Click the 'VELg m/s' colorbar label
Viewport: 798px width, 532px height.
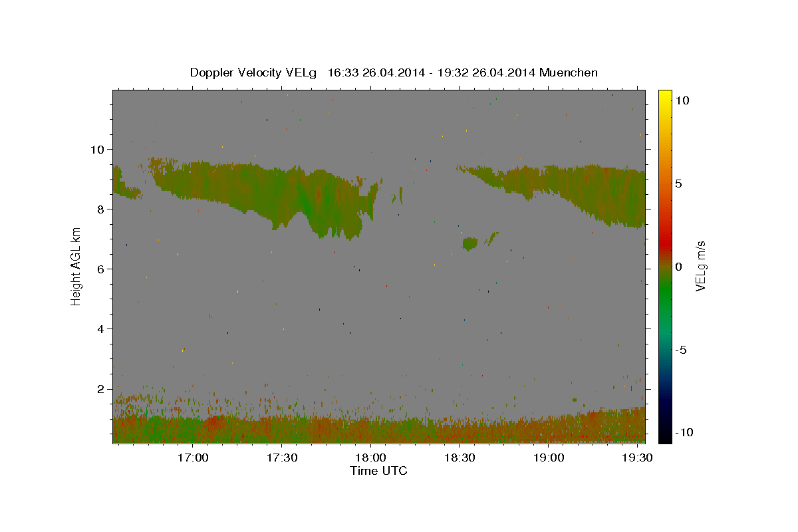(700, 266)
